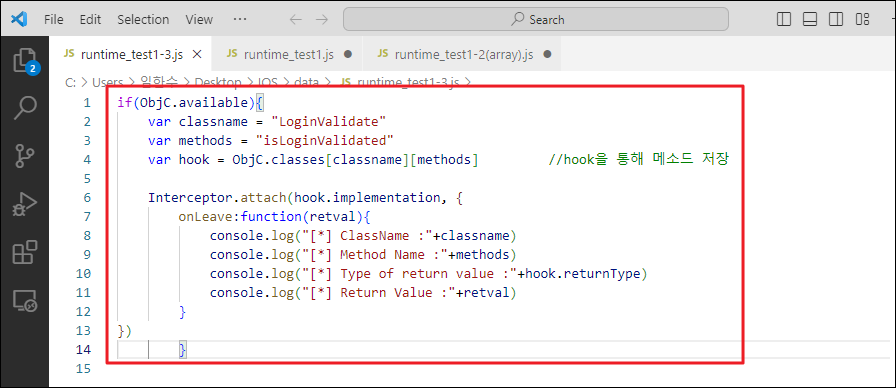Toggle the secondary side bar layout icon

coord(836,19)
